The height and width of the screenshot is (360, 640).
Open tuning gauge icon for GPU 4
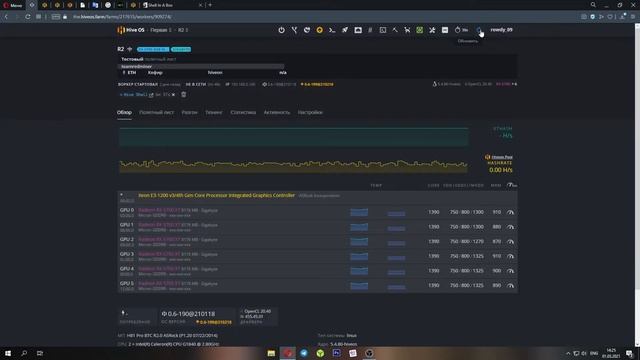[x=510, y=271]
